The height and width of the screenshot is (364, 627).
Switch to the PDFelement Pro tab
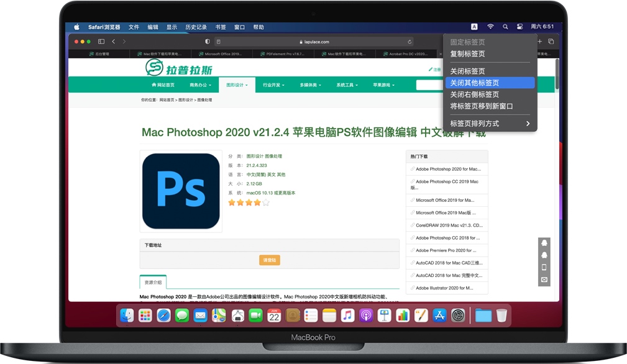click(285, 54)
